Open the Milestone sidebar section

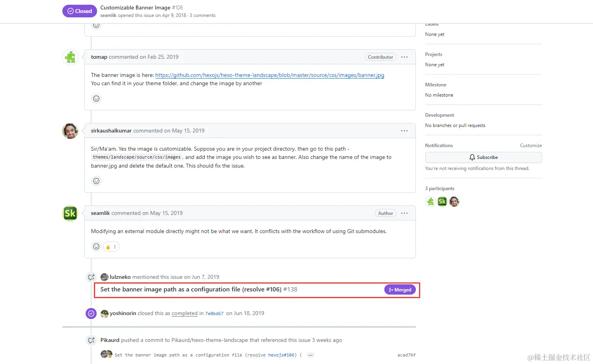click(x=436, y=85)
